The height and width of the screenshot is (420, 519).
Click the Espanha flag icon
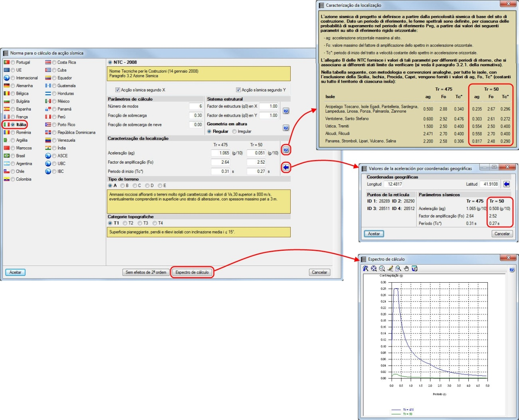(x=6, y=109)
